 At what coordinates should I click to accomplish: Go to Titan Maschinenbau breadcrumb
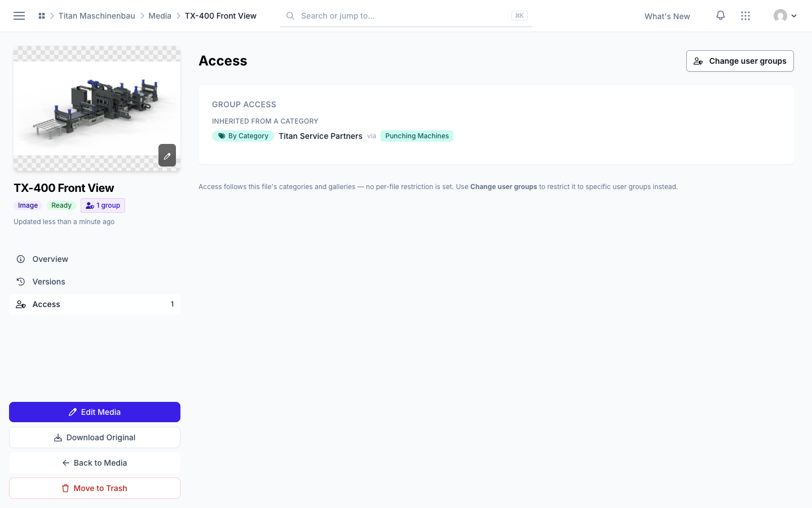pos(97,16)
